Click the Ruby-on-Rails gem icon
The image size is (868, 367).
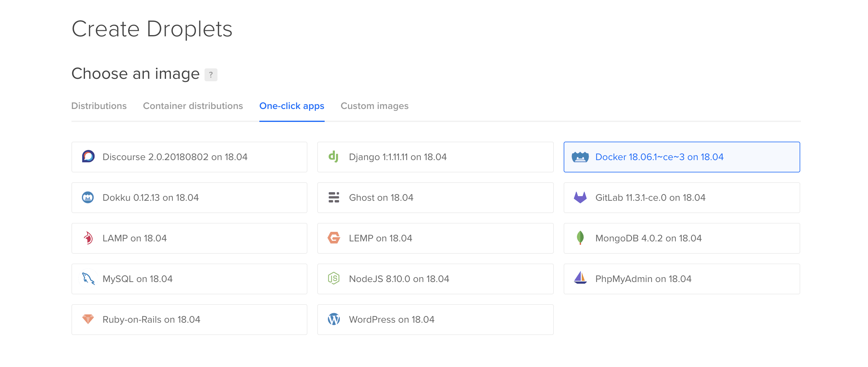[88, 319]
